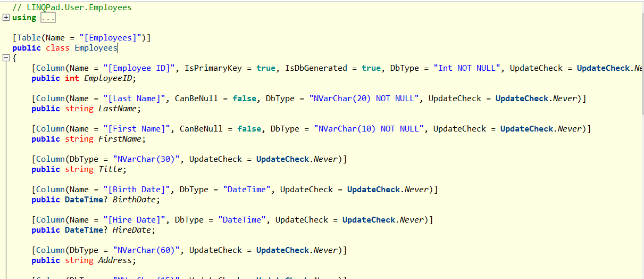Viewport: 644px width, 279px height.
Task: Click the collapsed '...' region box after using
Action: point(48,18)
